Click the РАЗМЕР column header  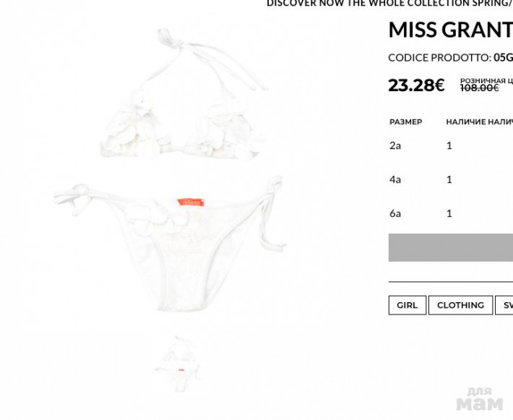(405, 121)
